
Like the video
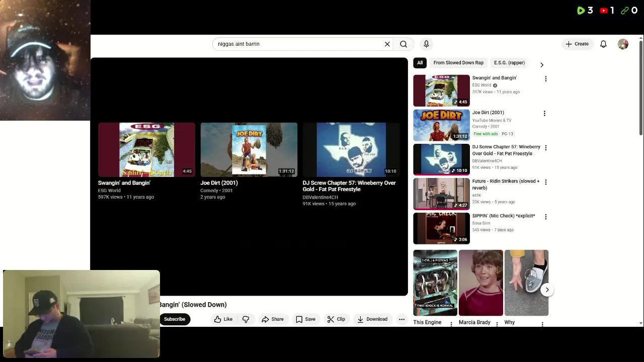(x=223, y=319)
